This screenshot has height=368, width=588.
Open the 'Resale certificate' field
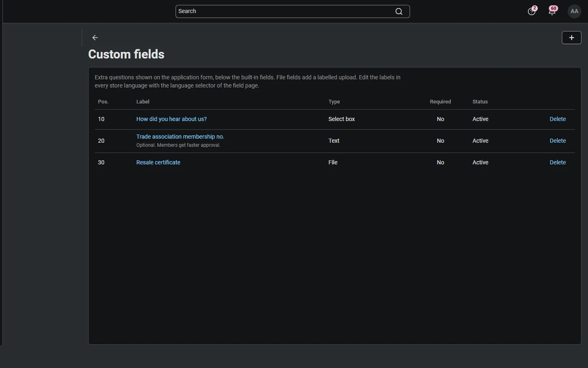click(158, 162)
